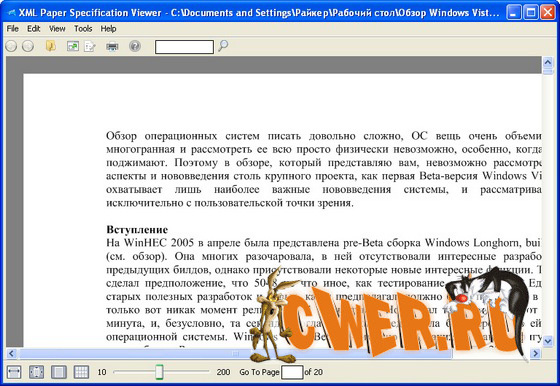Image resolution: width=560 pixels, height=386 pixels.
Task: Click the document permissions toolbar icon
Action: click(90, 46)
